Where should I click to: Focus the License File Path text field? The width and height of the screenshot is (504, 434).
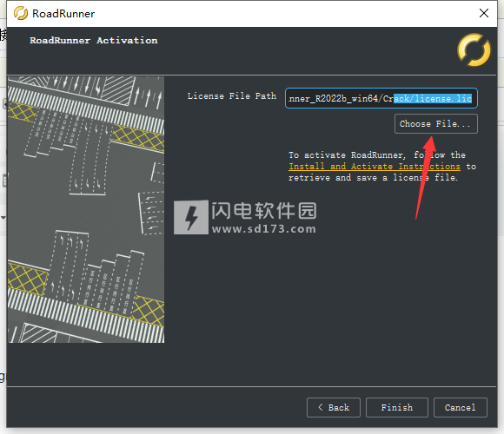[x=381, y=98]
